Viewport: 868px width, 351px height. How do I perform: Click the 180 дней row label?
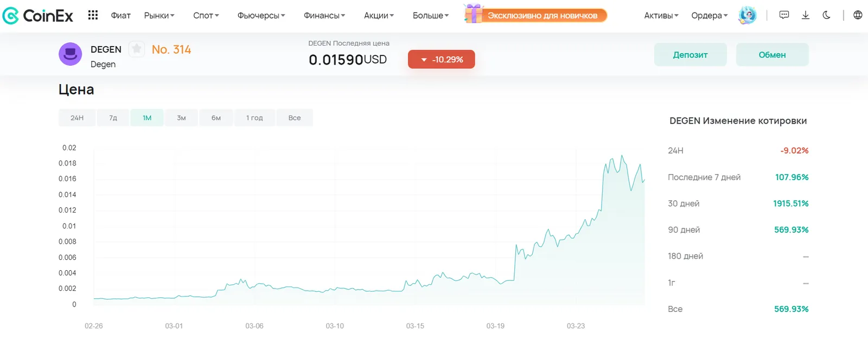[685, 256]
